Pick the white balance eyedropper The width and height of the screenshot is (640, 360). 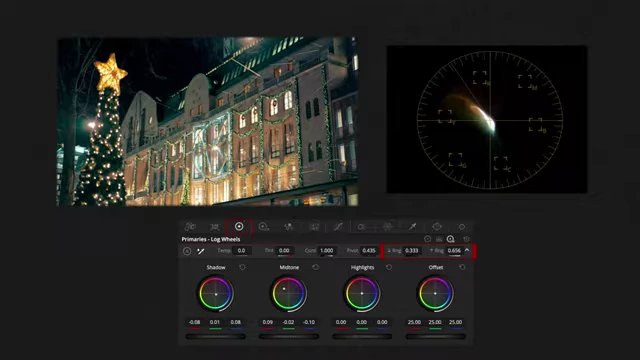pos(200,251)
